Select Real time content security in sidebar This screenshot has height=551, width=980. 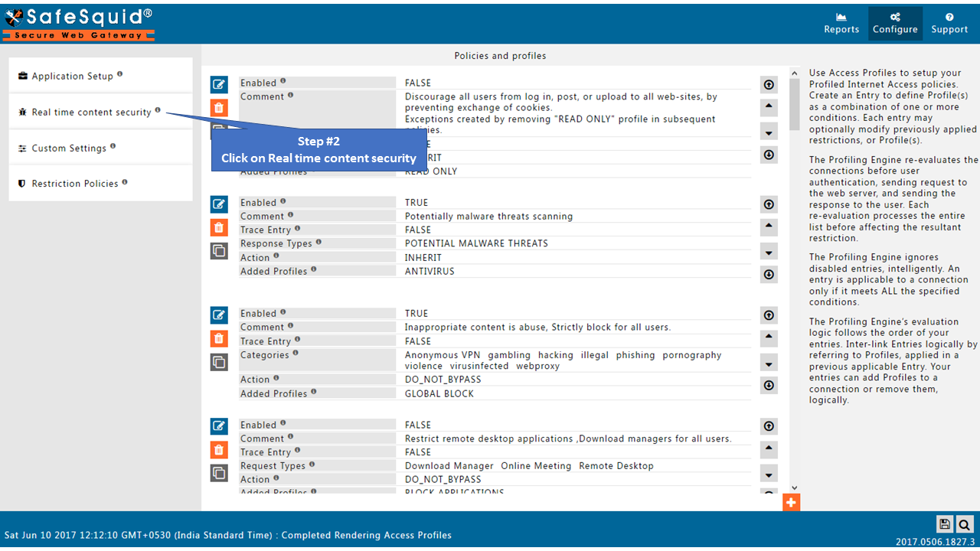coord(93,112)
